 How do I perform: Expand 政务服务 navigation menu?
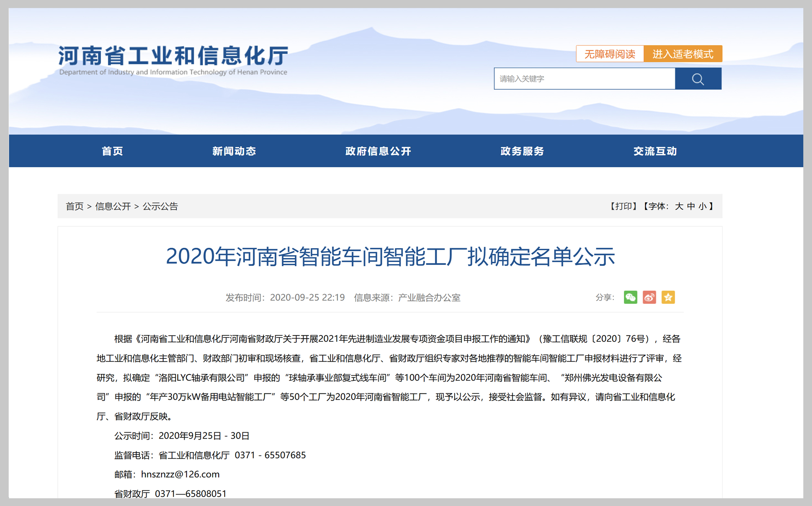click(522, 151)
